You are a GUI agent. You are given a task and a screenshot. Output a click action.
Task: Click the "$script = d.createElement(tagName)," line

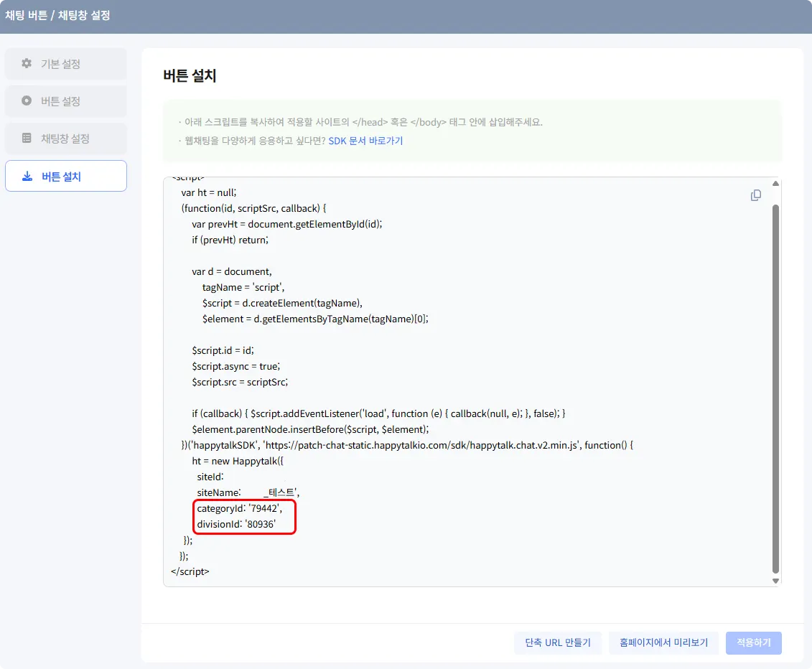[x=282, y=303]
